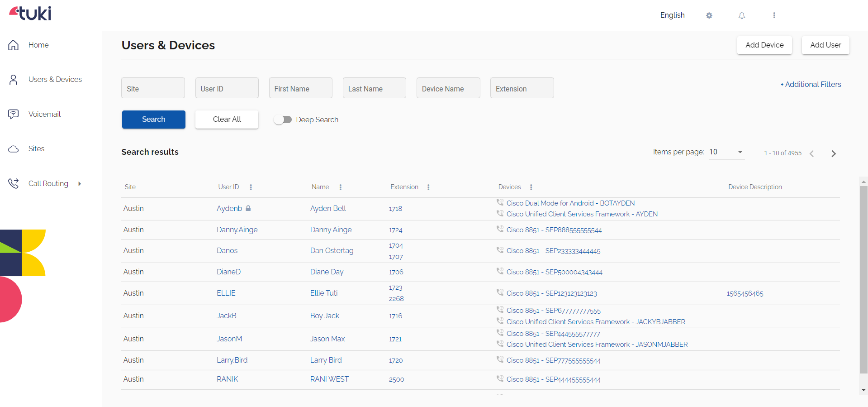Navigate to Voicemail in sidebar
Image resolution: width=868 pixels, height=407 pixels.
click(x=44, y=114)
